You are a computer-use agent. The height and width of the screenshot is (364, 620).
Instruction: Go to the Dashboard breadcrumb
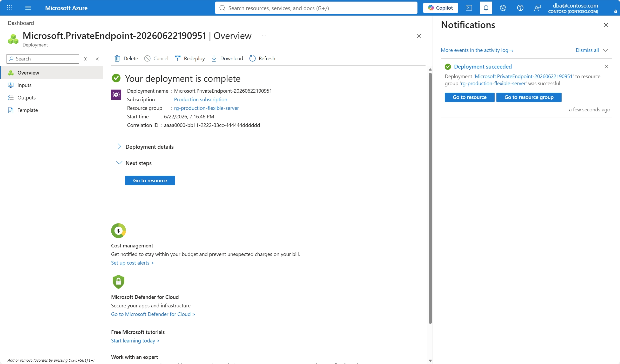coord(21,23)
